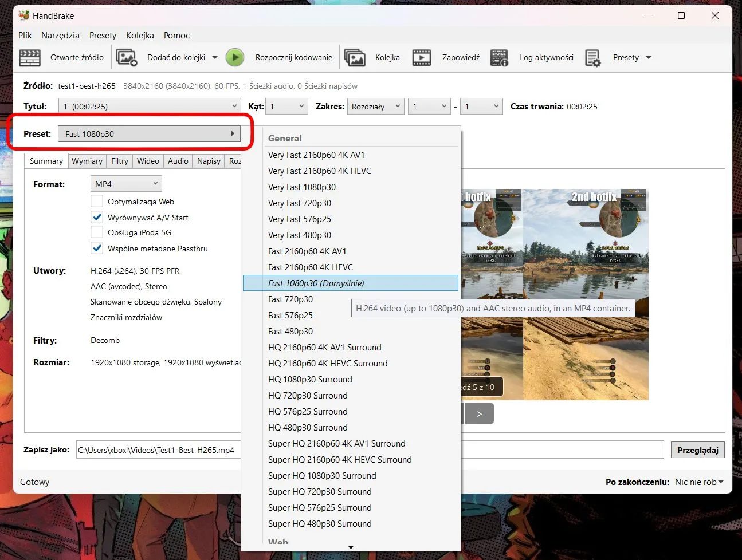This screenshot has height=560, width=742.
Task: Switch to the Napisy tab
Action: coord(209,161)
